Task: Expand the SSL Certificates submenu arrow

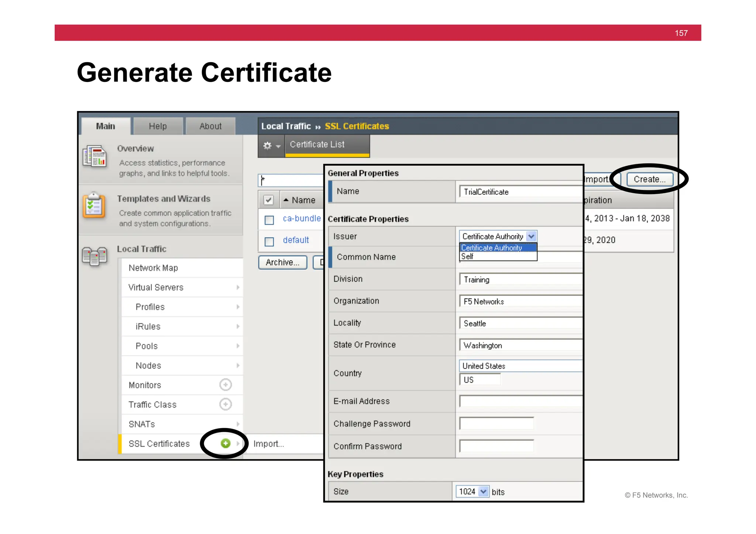Action: tap(238, 443)
